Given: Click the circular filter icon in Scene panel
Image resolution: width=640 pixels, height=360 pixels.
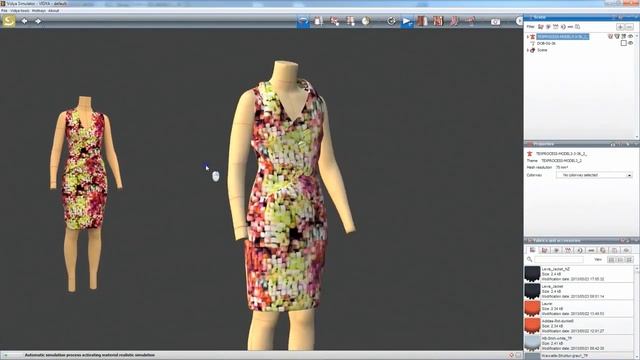Looking at the screenshot, I should pyautogui.click(x=563, y=27).
